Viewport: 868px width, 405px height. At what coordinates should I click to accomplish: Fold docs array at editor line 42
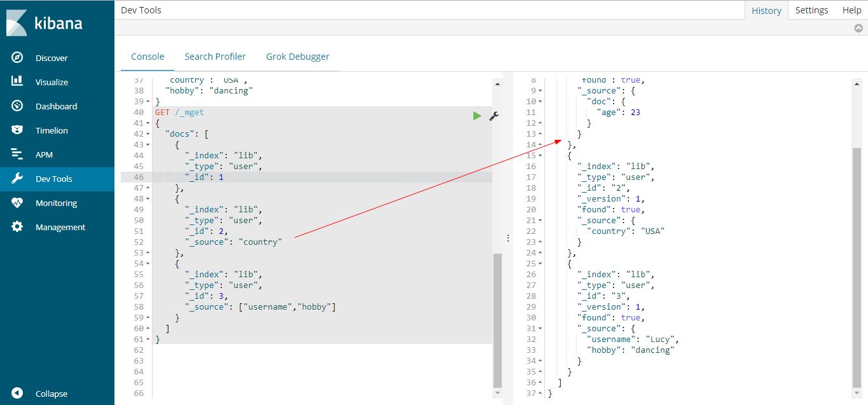click(148, 134)
